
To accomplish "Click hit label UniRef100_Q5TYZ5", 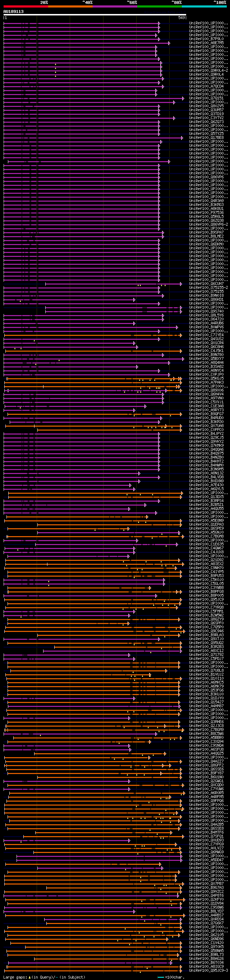I will point(206,133).
